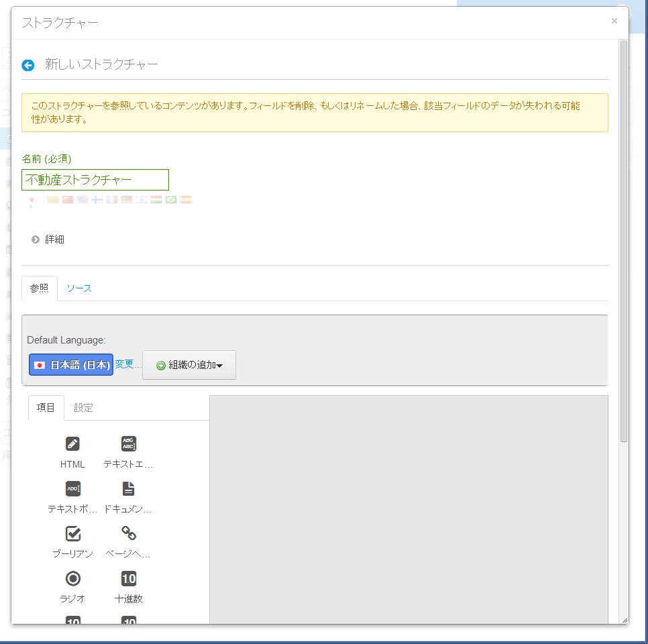Screen dimensions: 648x644
Task: Click the German flag icon
Action: click(127, 200)
